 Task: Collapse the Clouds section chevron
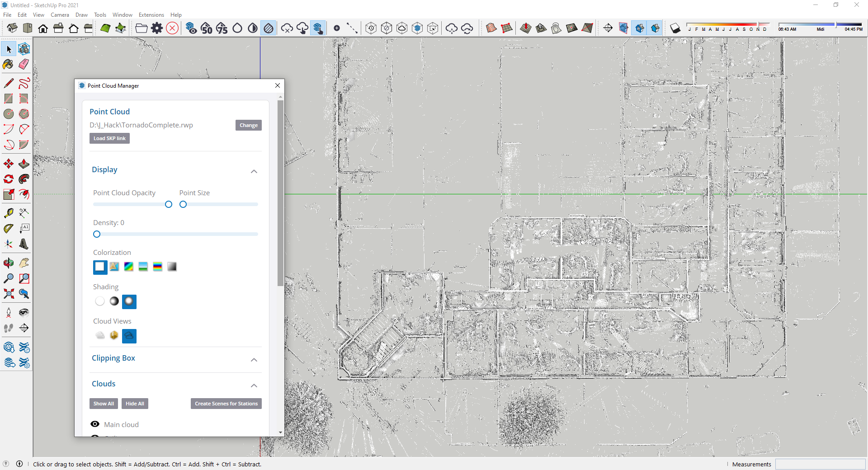[x=254, y=385]
